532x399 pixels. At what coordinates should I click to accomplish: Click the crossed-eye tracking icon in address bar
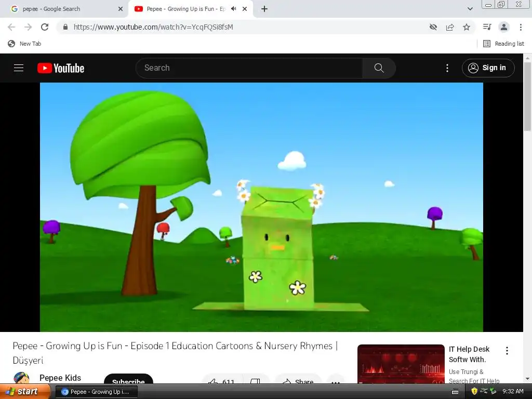pyautogui.click(x=433, y=27)
